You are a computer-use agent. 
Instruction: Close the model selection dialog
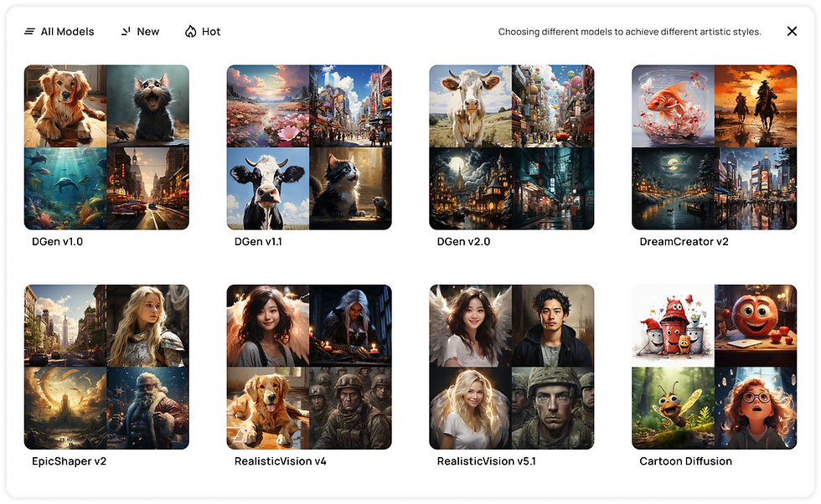point(792,32)
